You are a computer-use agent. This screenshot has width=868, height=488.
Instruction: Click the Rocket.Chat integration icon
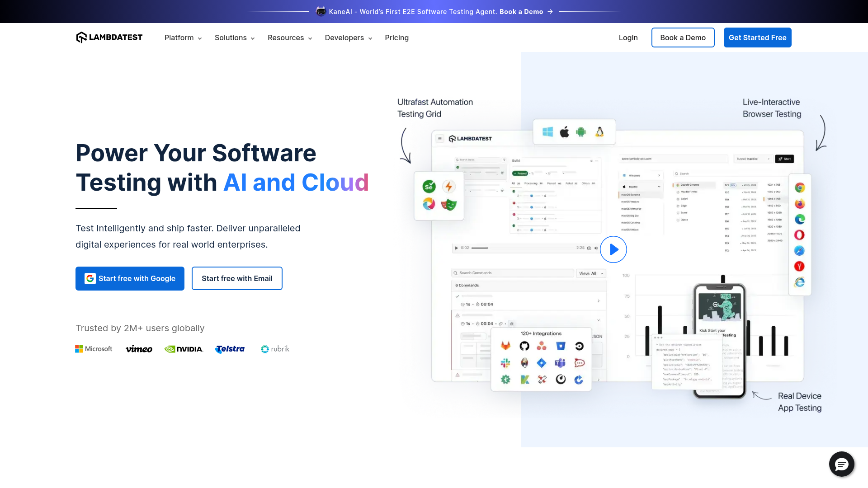pos(579,363)
